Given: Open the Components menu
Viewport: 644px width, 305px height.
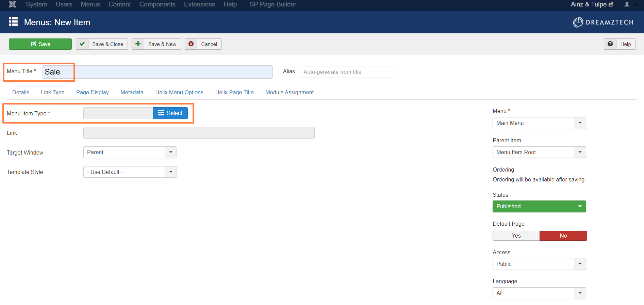Looking at the screenshot, I should pyautogui.click(x=157, y=4).
